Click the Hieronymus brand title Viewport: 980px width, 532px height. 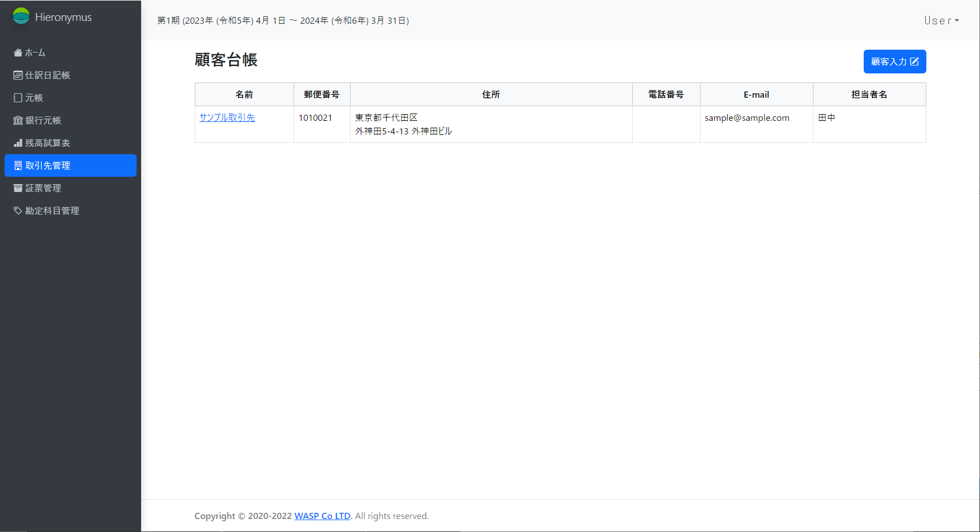click(x=63, y=17)
